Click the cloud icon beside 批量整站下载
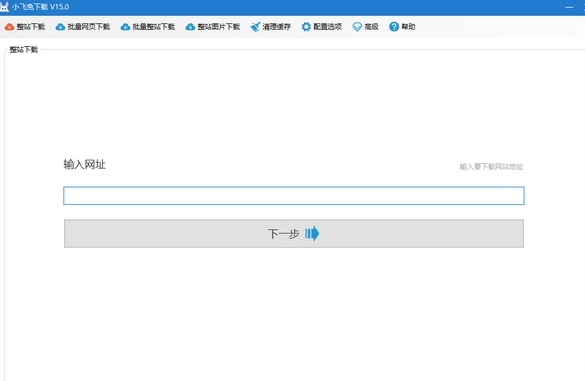Viewport: 585px width, 381px height. point(125,27)
